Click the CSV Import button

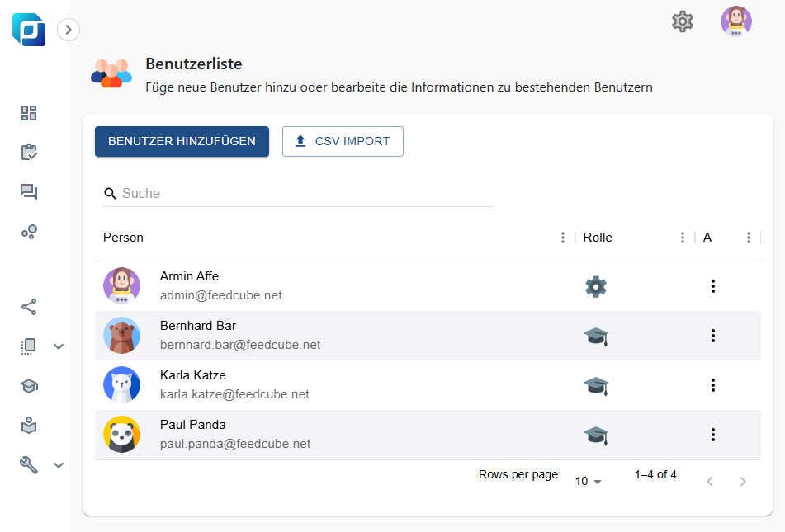click(x=343, y=141)
